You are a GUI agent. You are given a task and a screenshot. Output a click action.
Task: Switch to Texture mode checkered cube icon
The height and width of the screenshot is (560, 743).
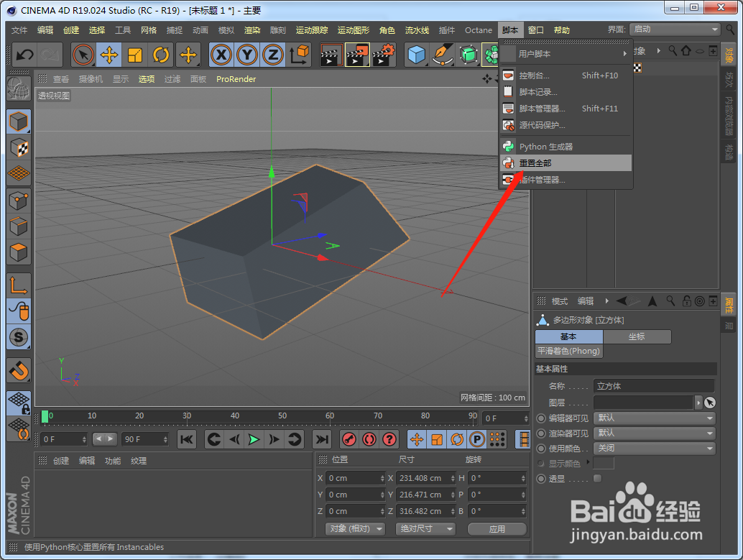tap(19, 148)
